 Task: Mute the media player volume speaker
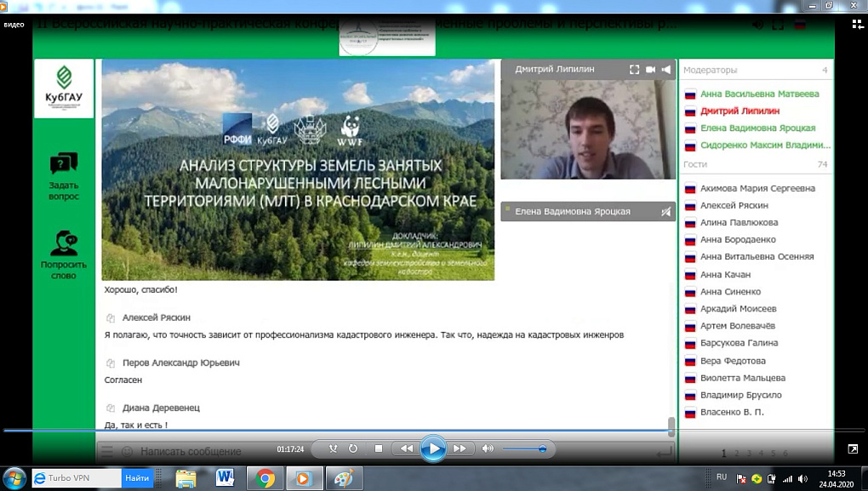click(x=488, y=448)
